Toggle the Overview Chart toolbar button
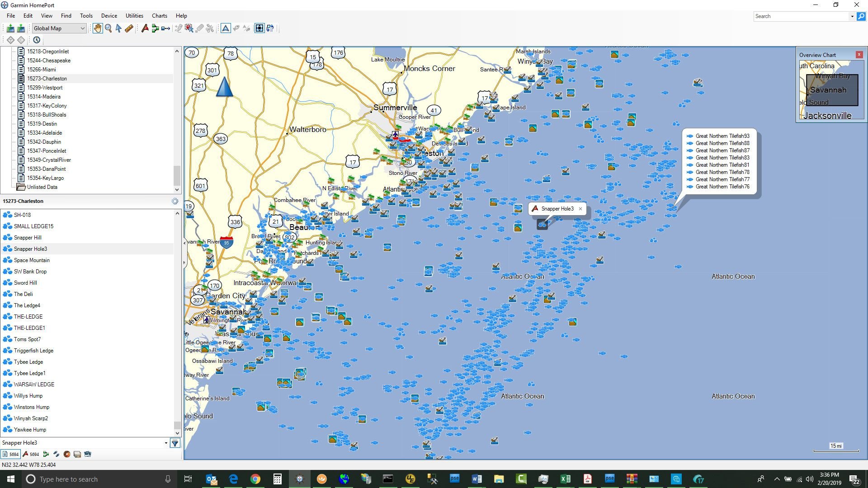The width and height of the screenshot is (868, 488). point(259,28)
